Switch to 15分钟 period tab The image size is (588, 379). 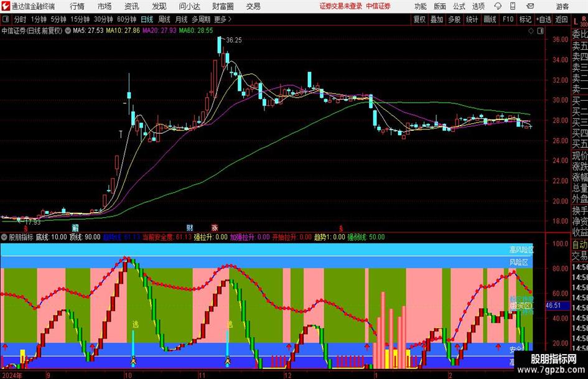click(80, 19)
